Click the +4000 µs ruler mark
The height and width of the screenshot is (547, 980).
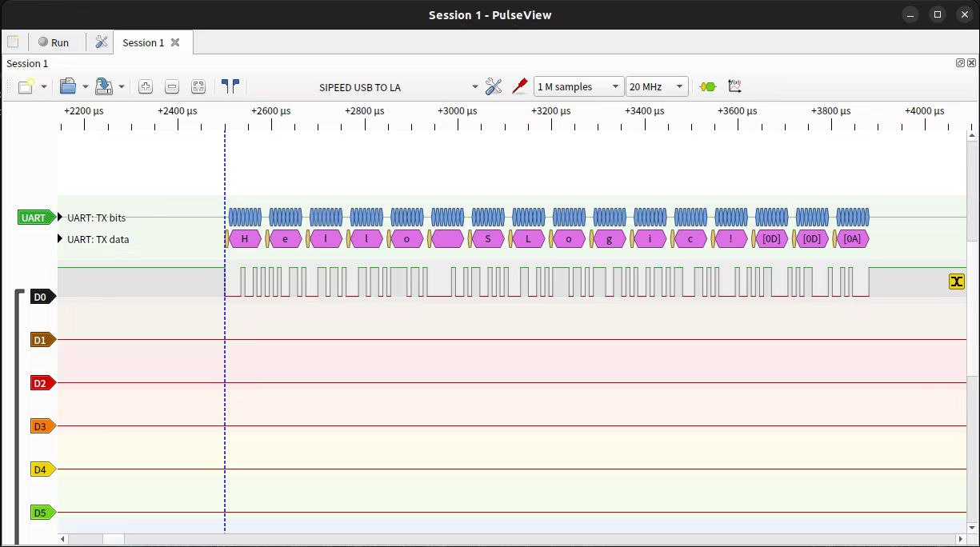[x=924, y=111]
